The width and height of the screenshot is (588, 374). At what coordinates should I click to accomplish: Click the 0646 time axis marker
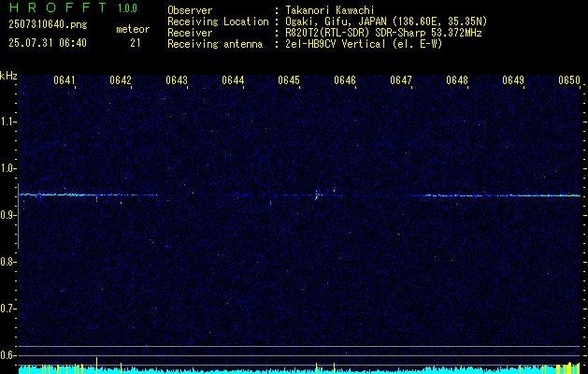coord(345,80)
